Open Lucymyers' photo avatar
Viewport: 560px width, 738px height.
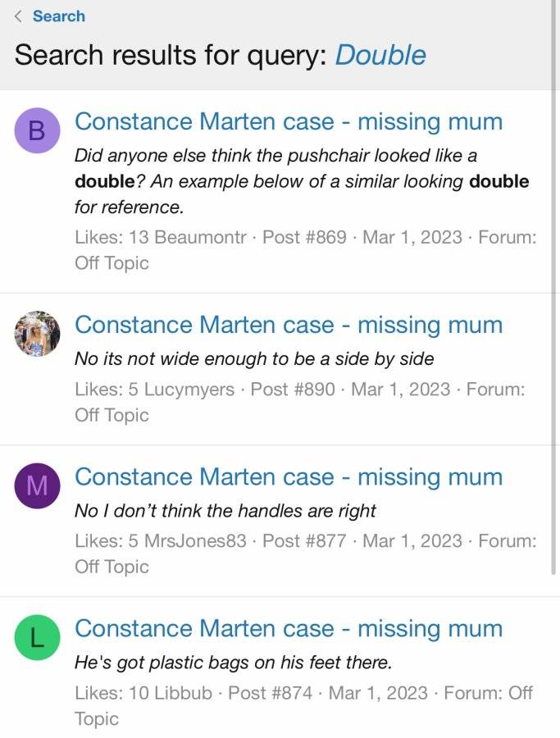tap(37, 333)
